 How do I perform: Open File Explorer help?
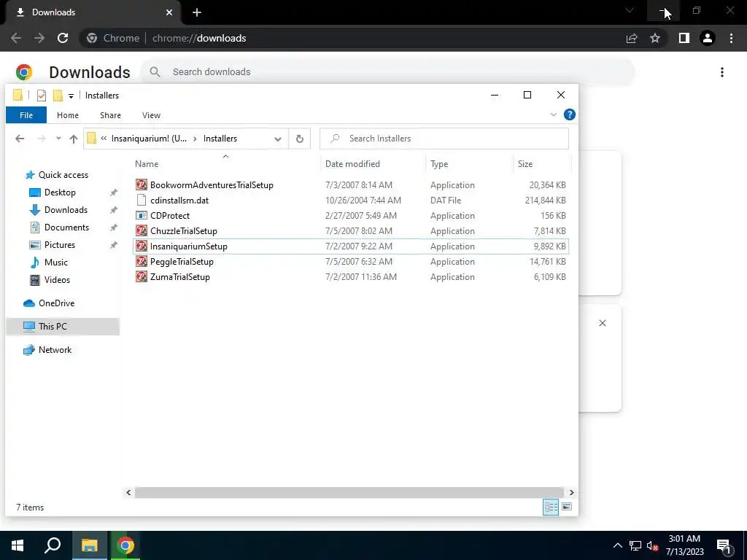pos(569,114)
